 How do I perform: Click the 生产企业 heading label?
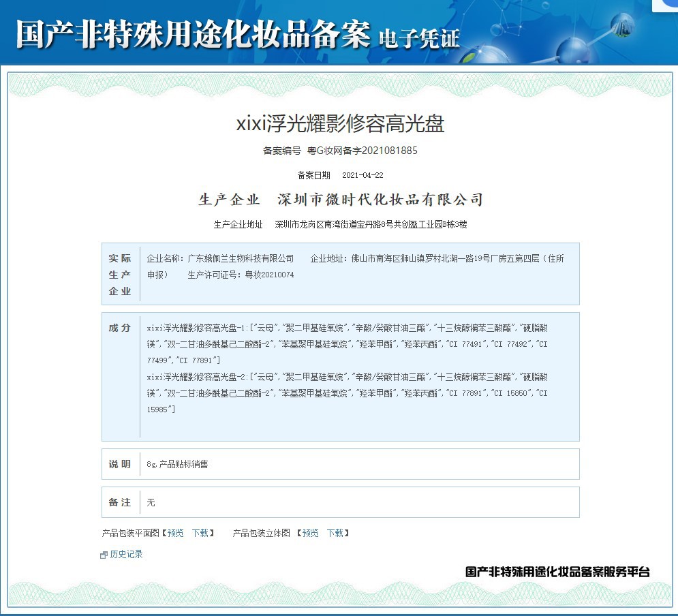[229, 199]
